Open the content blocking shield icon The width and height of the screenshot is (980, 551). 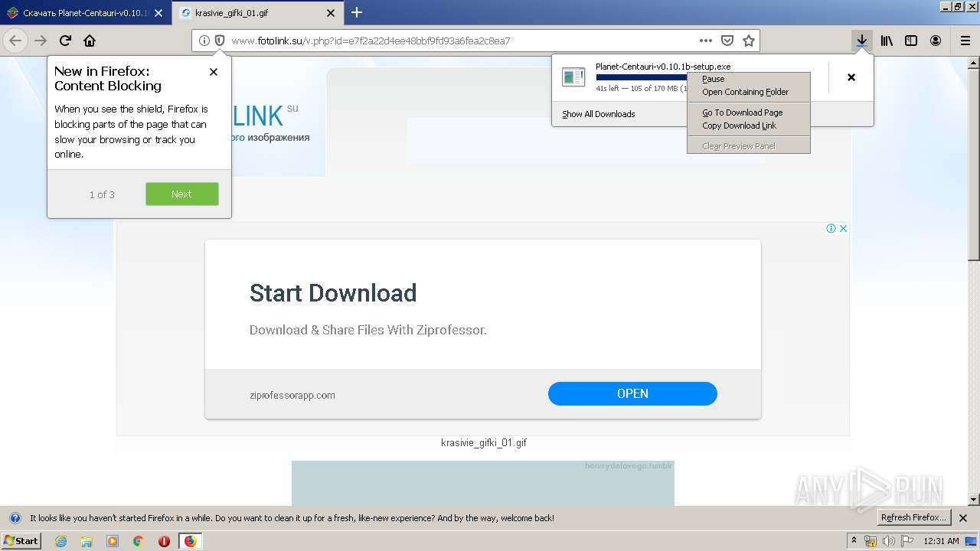coord(219,41)
